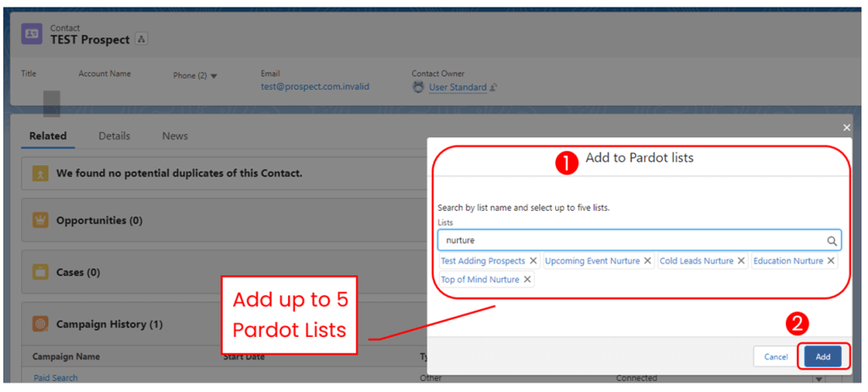Click the Lists search input field
This screenshot has height=392, width=868.
(639, 240)
